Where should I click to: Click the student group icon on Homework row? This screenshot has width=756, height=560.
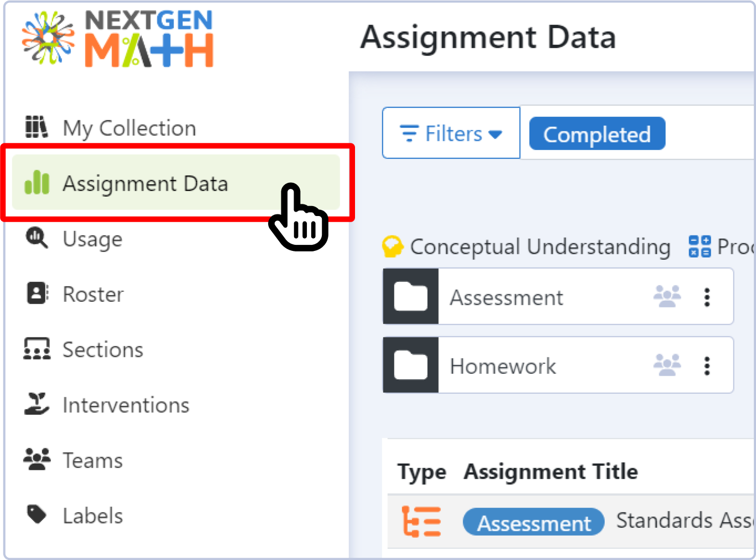667,365
